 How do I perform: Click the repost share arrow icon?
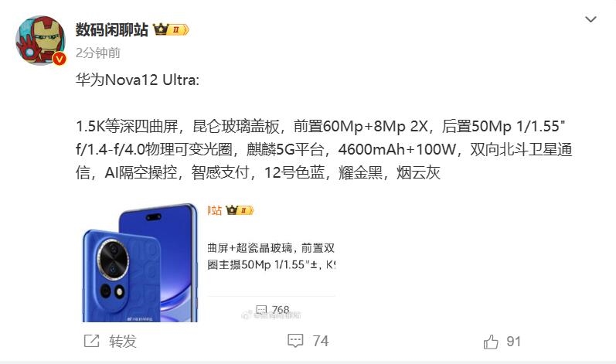[91, 341]
